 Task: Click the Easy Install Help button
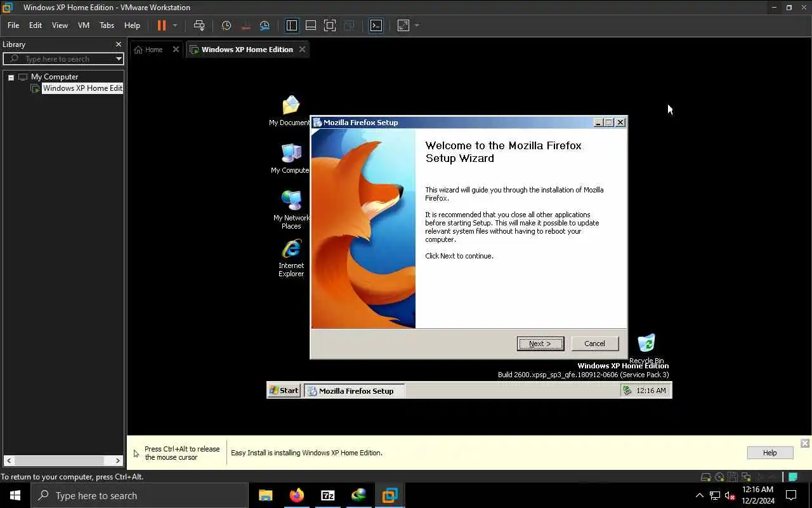769,453
